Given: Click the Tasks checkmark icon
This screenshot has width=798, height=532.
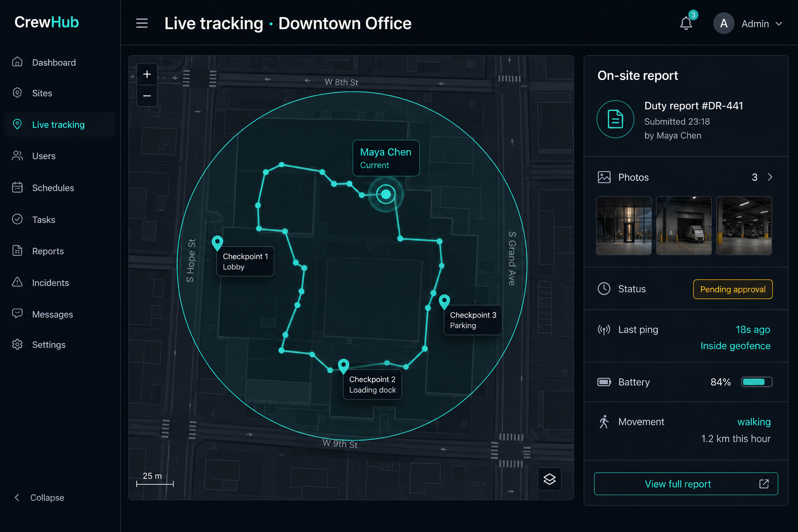Looking at the screenshot, I should pyautogui.click(x=17, y=219).
